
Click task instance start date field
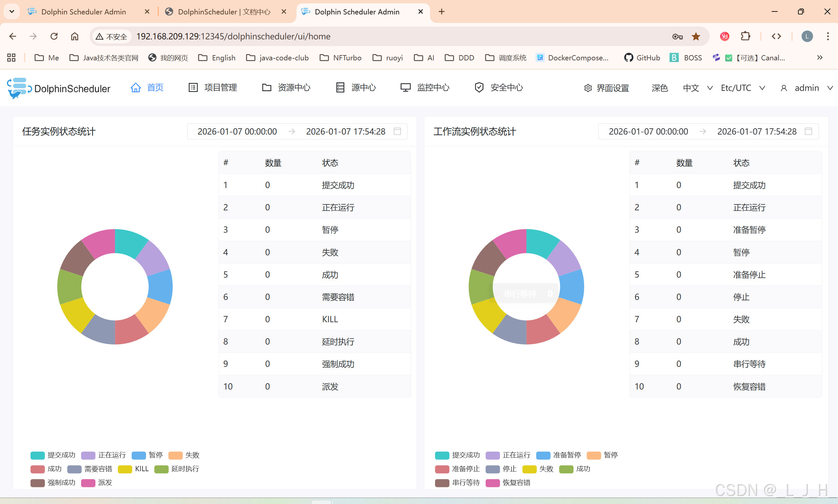pyautogui.click(x=237, y=132)
